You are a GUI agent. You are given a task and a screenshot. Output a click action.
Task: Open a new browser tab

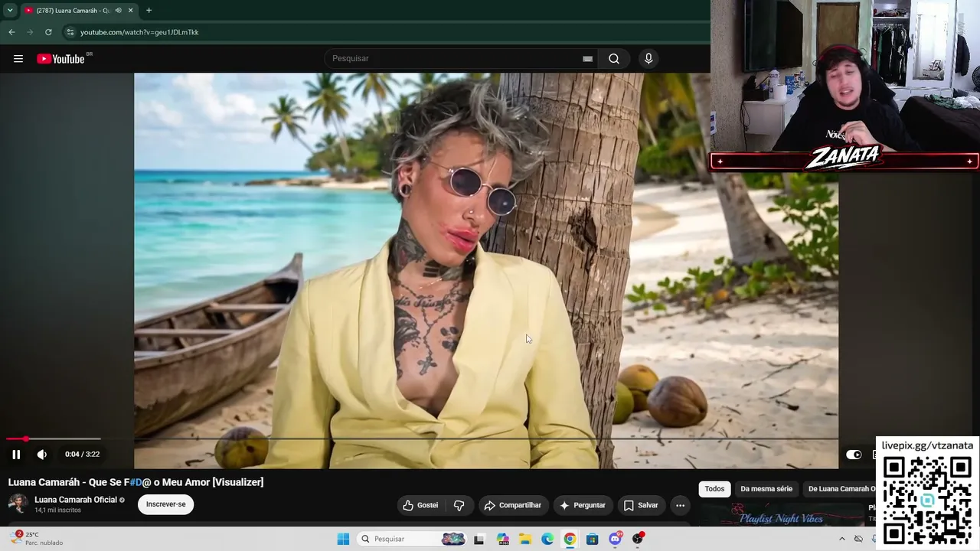pyautogui.click(x=149, y=10)
